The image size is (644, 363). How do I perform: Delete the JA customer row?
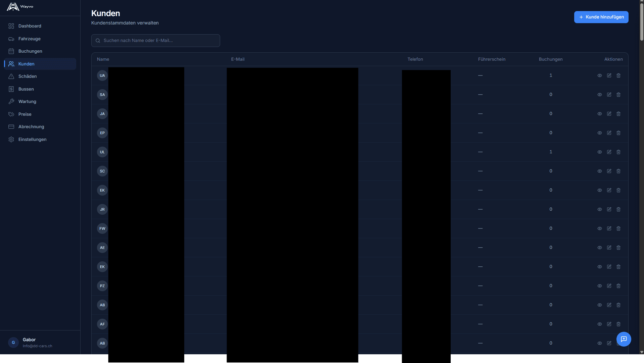point(618,114)
